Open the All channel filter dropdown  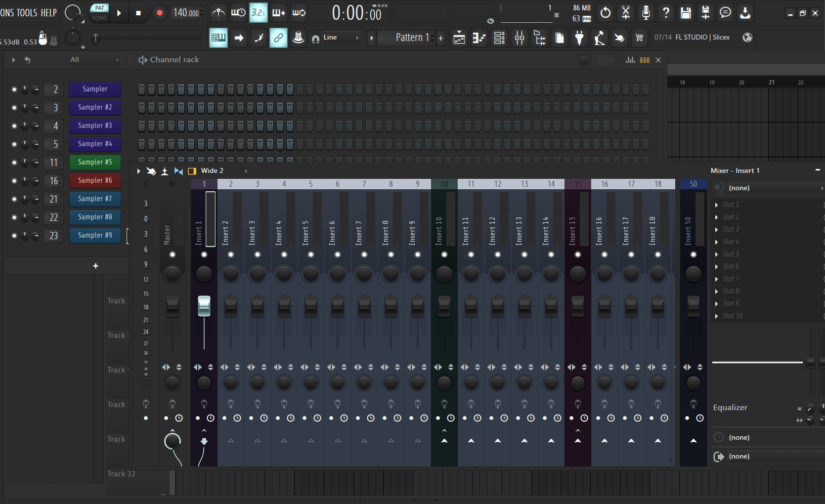point(94,60)
